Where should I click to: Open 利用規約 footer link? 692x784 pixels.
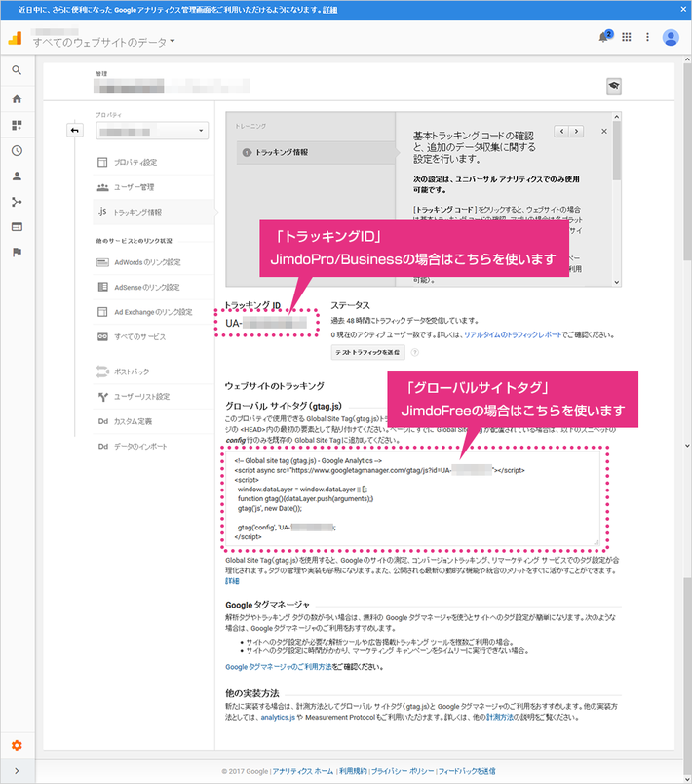point(353,771)
